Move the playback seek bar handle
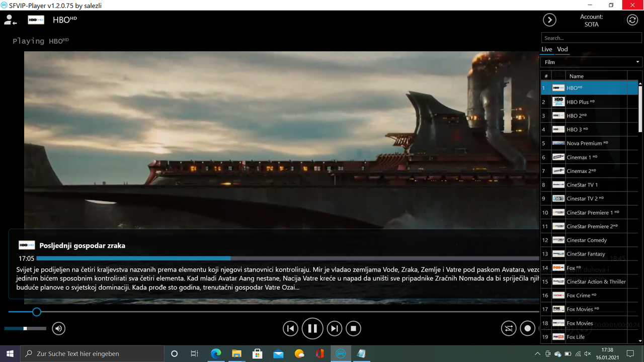The height and width of the screenshot is (362, 644). coord(37,312)
